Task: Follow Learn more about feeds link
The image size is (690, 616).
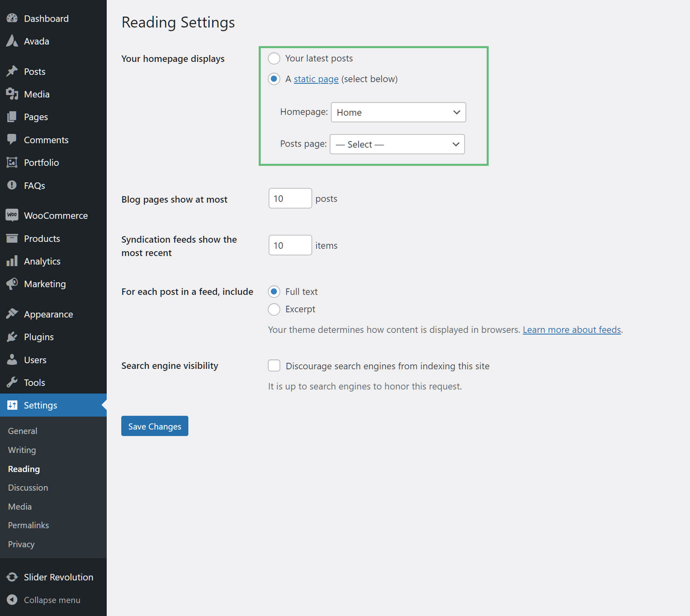Action: click(572, 329)
